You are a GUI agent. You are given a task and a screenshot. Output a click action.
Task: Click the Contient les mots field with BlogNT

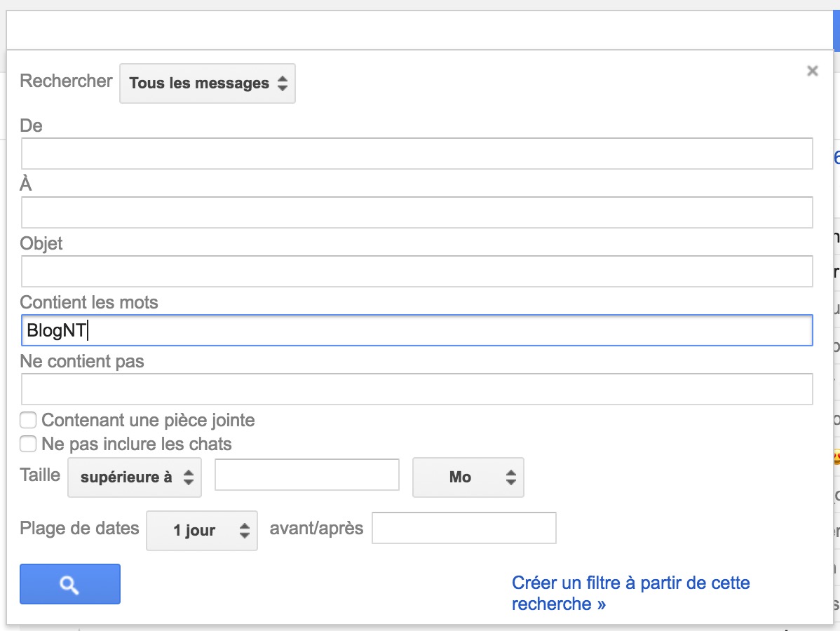416,330
